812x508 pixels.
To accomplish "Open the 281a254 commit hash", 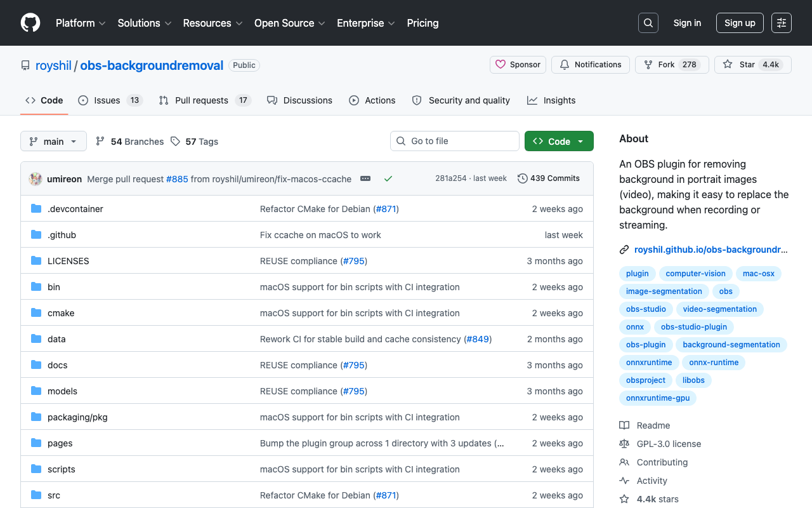I will (x=451, y=178).
